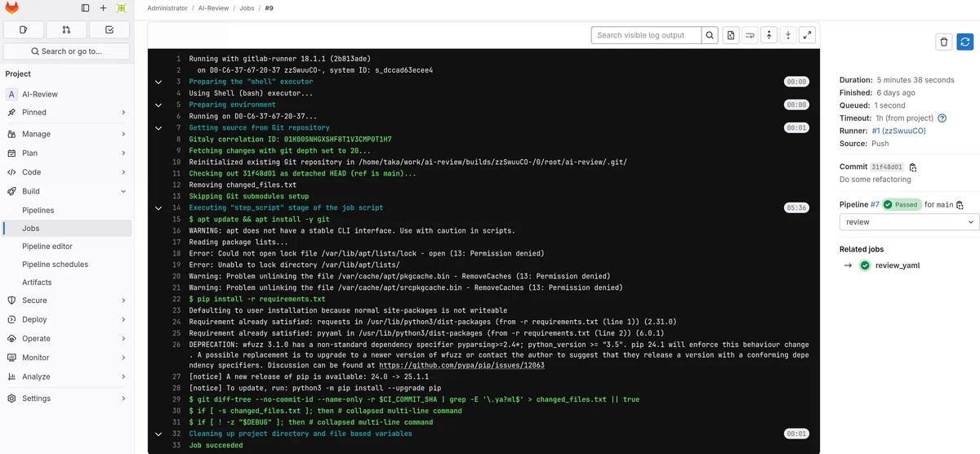Open the Analyze sidebar menu
The width and height of the screenshot is (980, 454).
(67, 376)
